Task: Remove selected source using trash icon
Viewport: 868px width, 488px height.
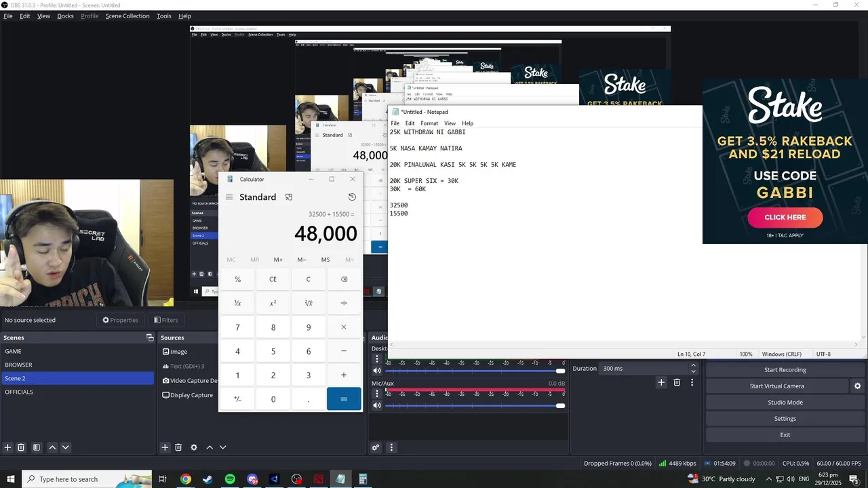Action: click(x=178, y=447)
